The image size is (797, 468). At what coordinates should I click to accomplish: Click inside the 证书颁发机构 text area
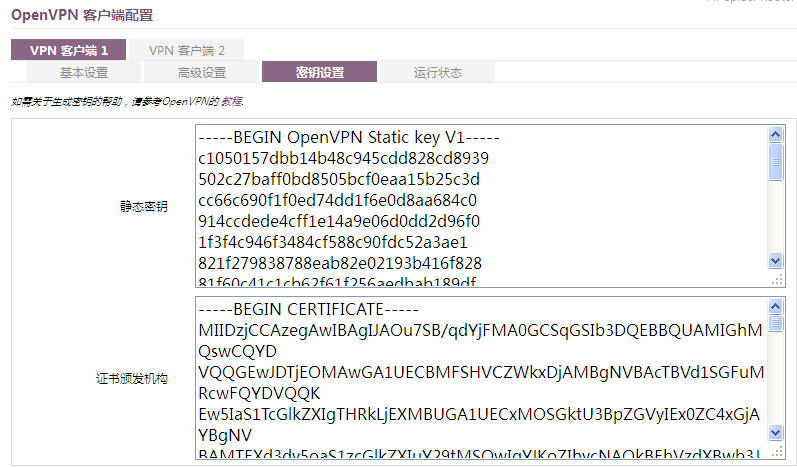click(x=480, y=378)
